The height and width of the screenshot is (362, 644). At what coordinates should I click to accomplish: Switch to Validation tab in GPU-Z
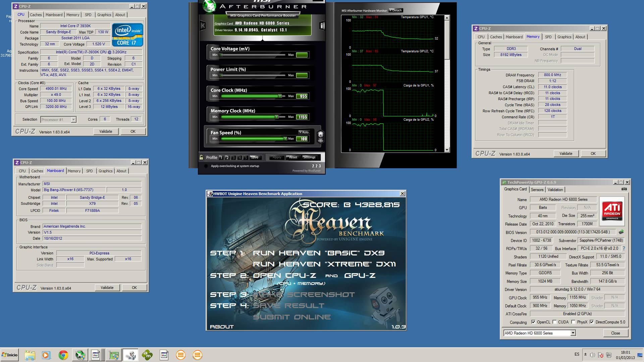click(555, 190)
